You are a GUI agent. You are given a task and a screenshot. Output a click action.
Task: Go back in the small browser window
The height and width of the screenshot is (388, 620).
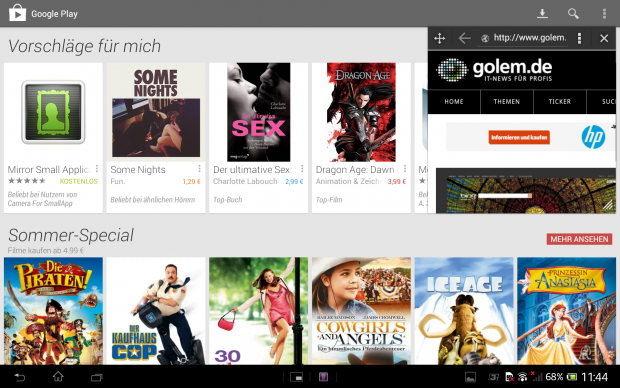pyautogui.click(x=464, y=38)
